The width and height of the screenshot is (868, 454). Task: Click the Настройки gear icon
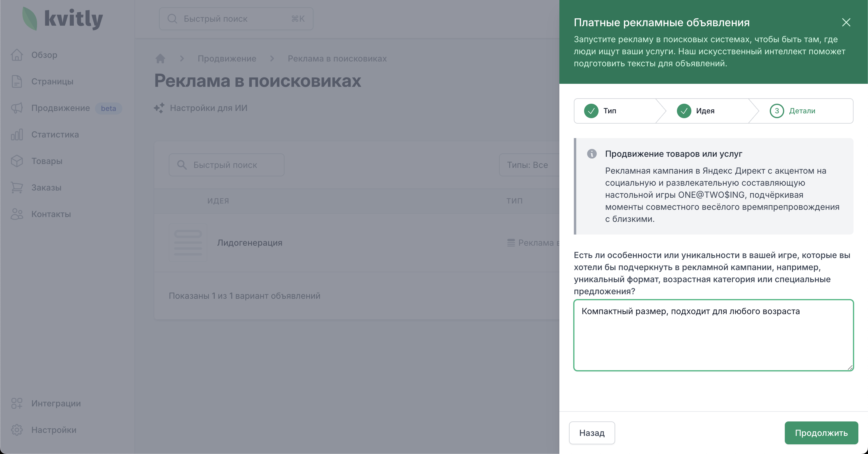pyautogui.click(x=17, y=430)
